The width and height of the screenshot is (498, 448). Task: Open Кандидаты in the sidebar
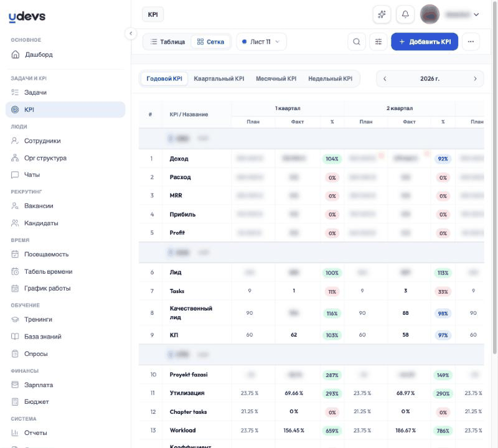click(x=65, y=223)
